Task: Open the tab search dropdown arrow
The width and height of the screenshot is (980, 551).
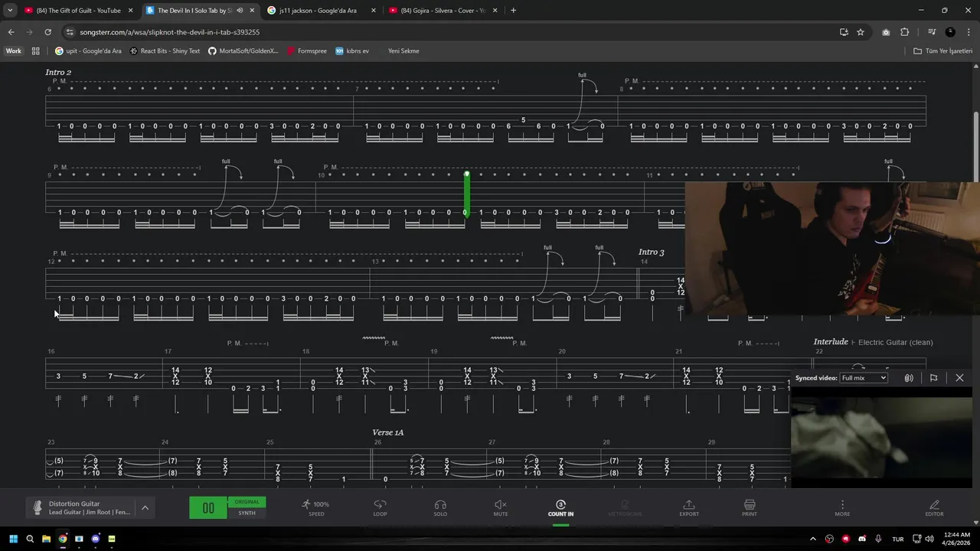Action: click(x=9, y=11)
